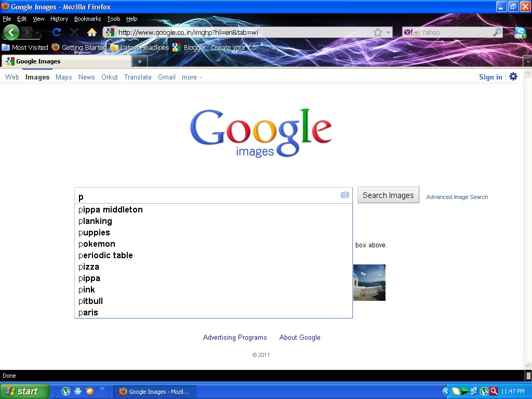Choose the puppies suggestion

point(214,232)
